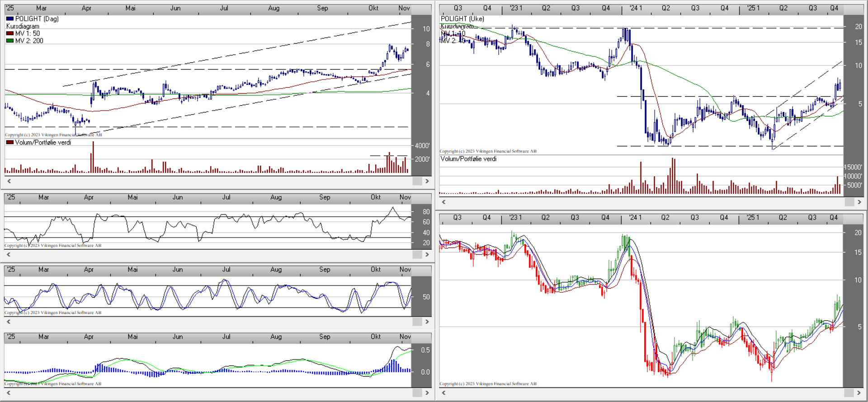Click scroll-left arrow under daily POLIGHT volume chart
This screenshot has height=402, width=868.
(9, 181)
